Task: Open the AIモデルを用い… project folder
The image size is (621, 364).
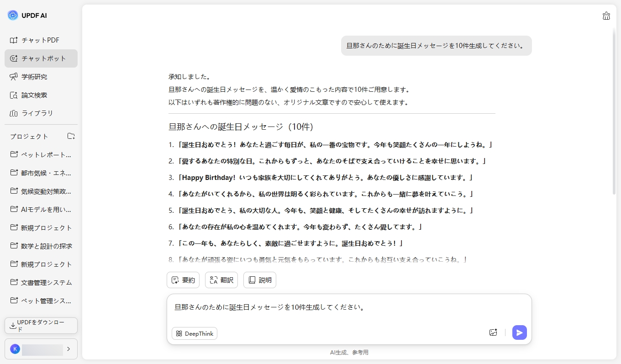Action: (41, 209)
